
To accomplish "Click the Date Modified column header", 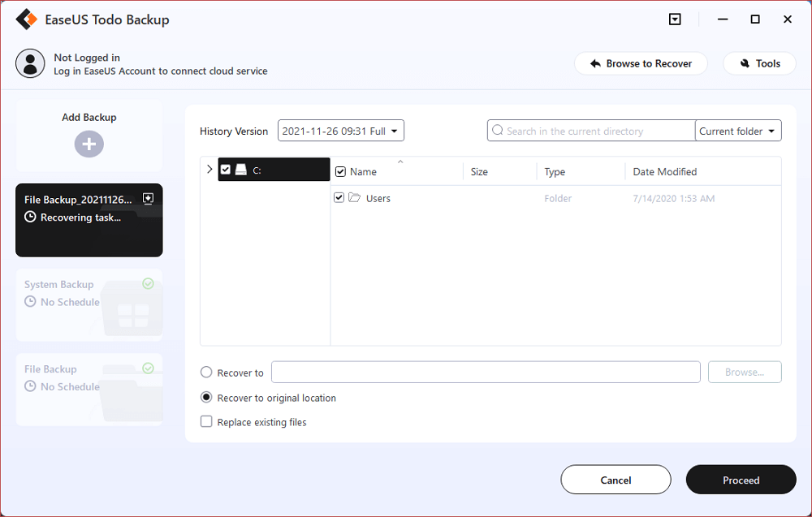I will point(665,172).
